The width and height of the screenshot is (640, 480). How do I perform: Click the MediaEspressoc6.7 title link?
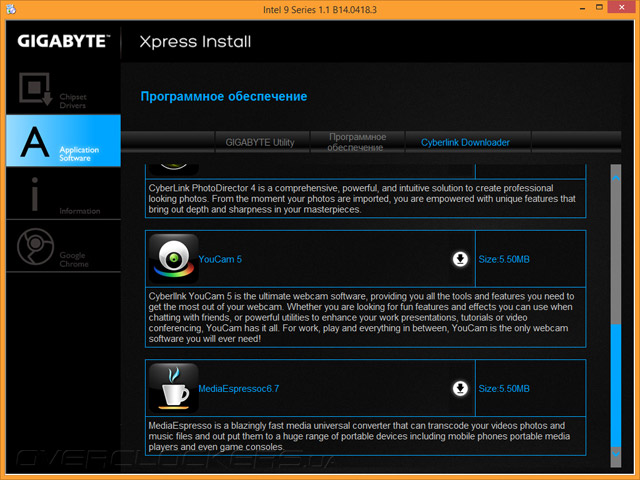(x=239, y=389)
